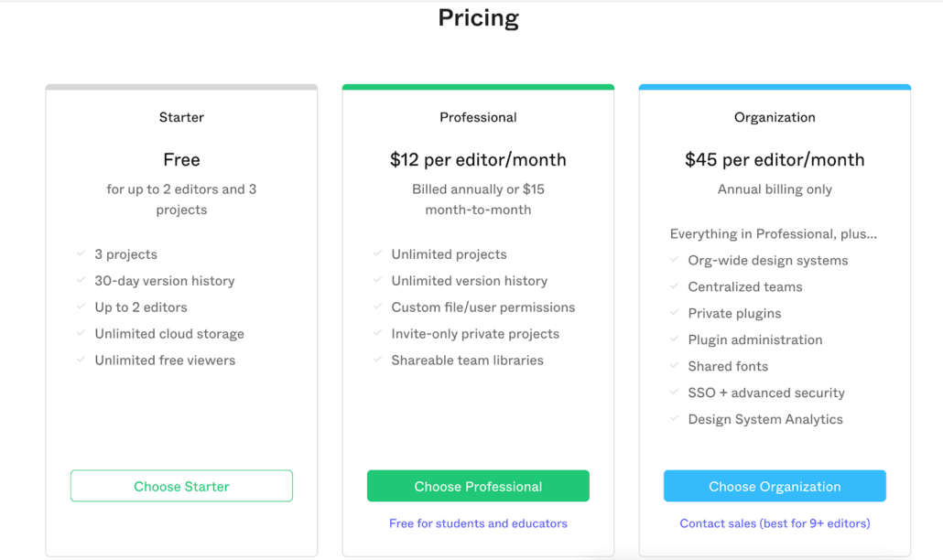Click checkmark beside Org-wide design systems

pos(675,260)
